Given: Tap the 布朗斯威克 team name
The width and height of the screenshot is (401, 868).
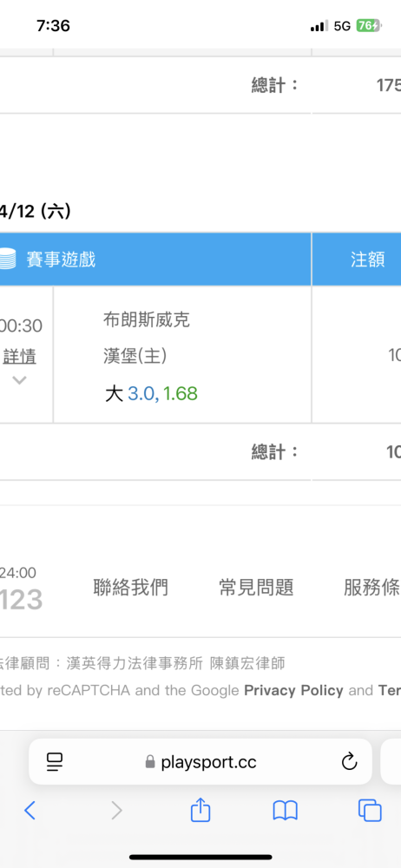Looking at the screenshot, I should click(x=146, y=320).
